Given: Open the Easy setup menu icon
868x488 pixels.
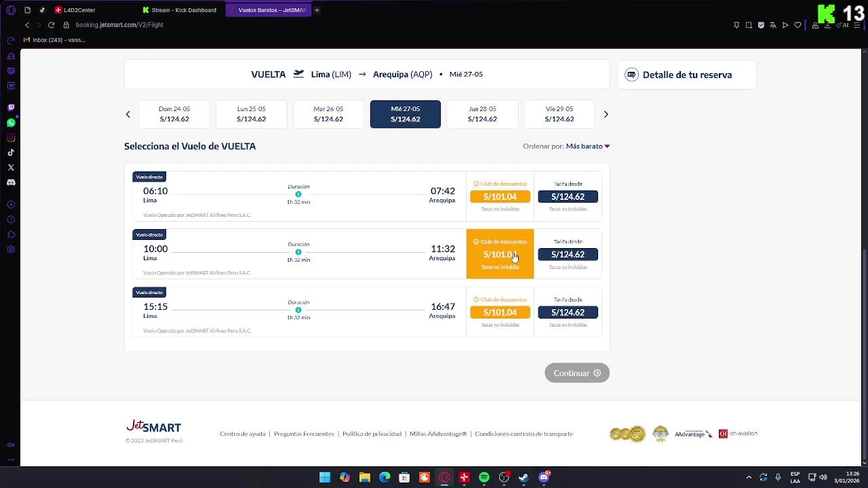Looking at the screenshot, I should (858, 25).
